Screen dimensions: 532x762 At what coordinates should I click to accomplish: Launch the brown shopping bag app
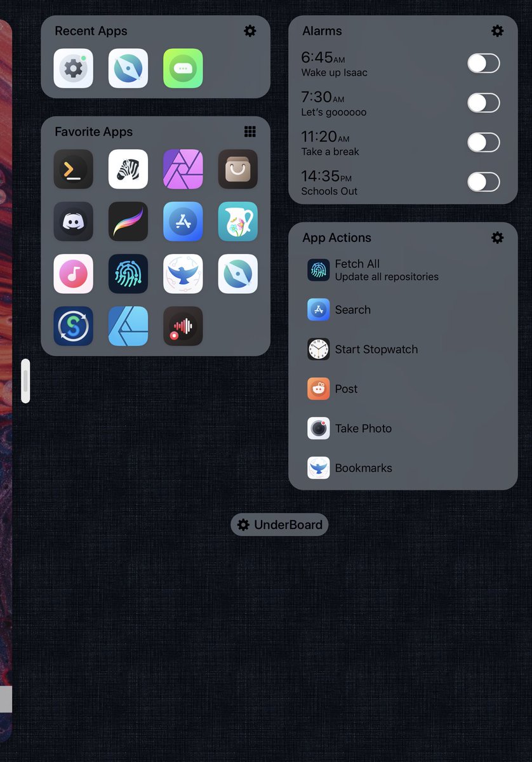point(238,170)
